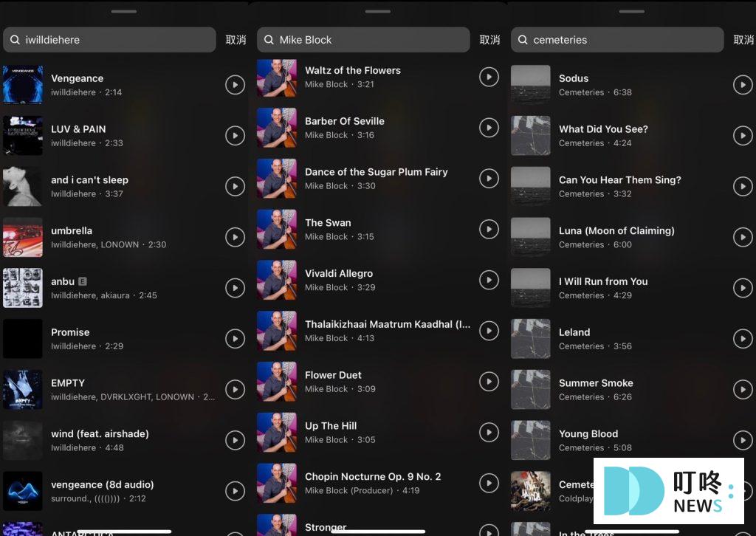Click the cemeteries search field
Viewport: 756px width, 536px height.
click(x=617, y=40)
